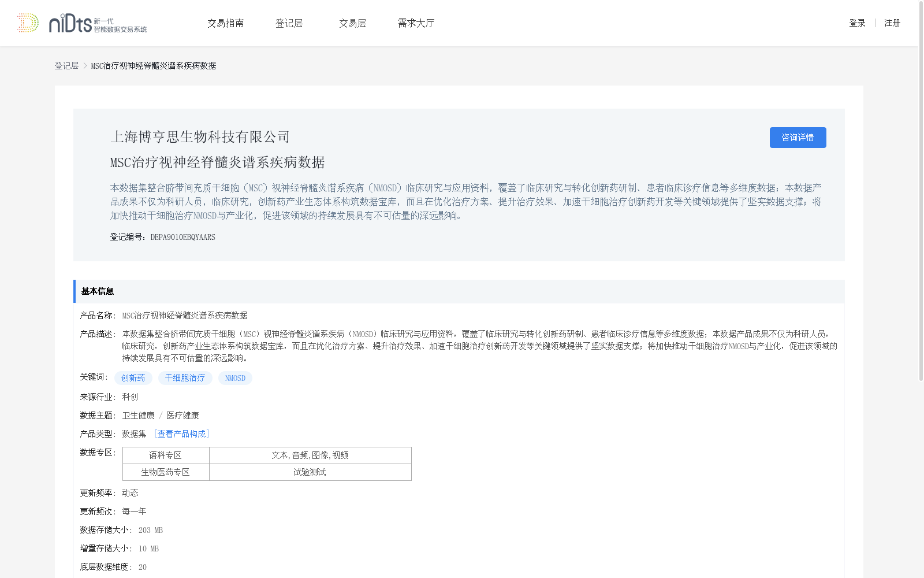Click the 科创 source industry value
924x578 pixels.
click(130, 397)
